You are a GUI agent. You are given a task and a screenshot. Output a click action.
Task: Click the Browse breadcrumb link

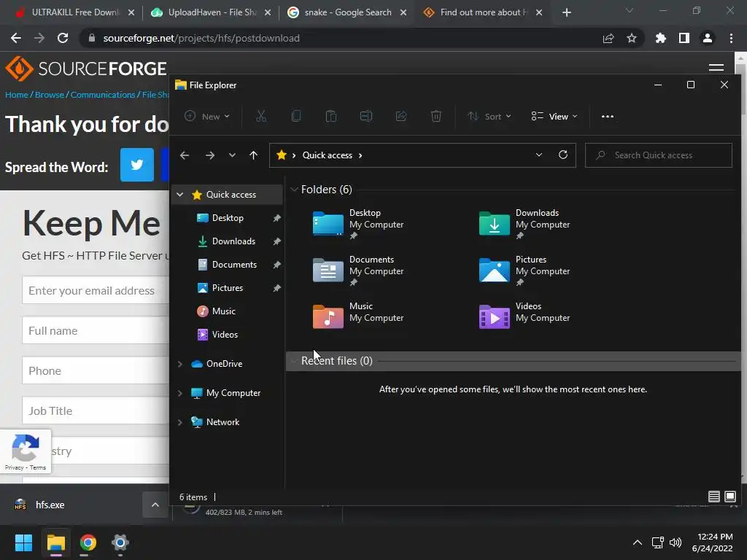pos(50,95)
